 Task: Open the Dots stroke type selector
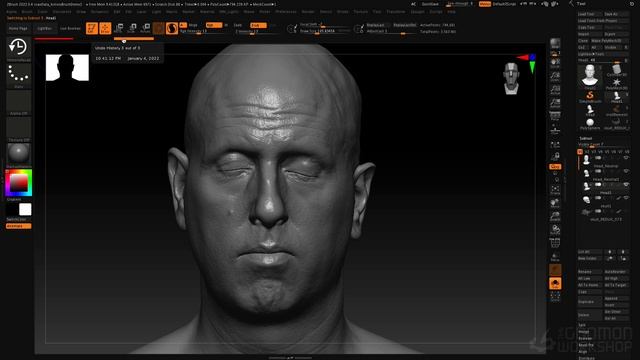18,75
